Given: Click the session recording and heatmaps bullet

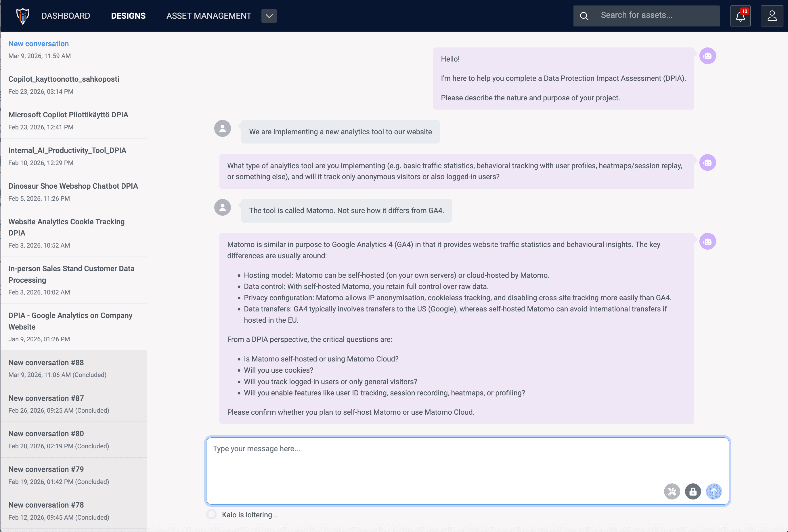Looking at the screenshot, I should (x=385, y=393).
